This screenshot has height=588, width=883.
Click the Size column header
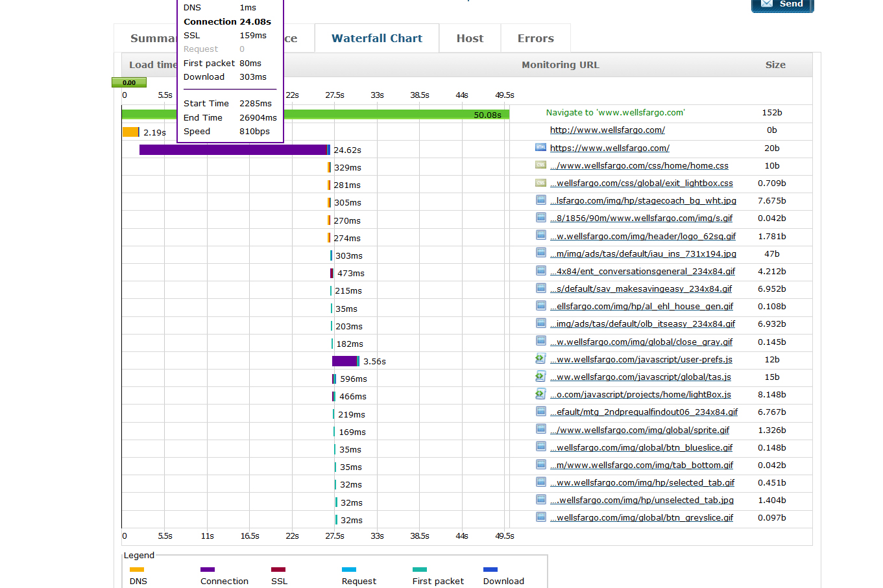pyautogui.click(x=775, y=65)
